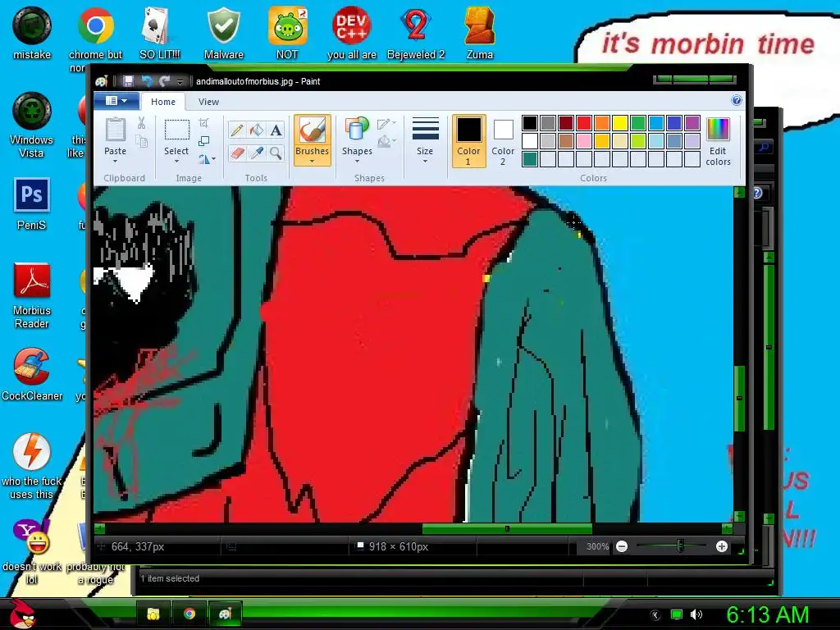Viewport: 840px width, 630px height.
Task: Click the Paint icon on taskbar
Action: coord(225,614)
